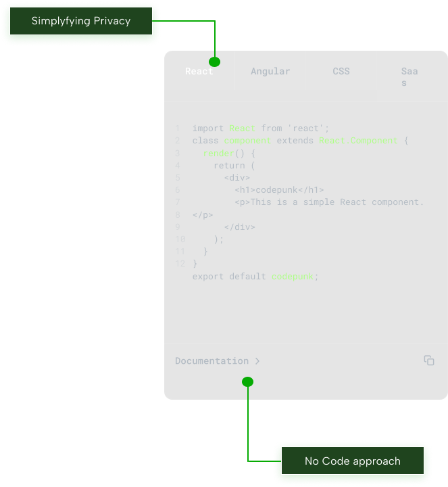
Task: Copy the code snippet using the copy icon
Action: [x=428, y=361]
